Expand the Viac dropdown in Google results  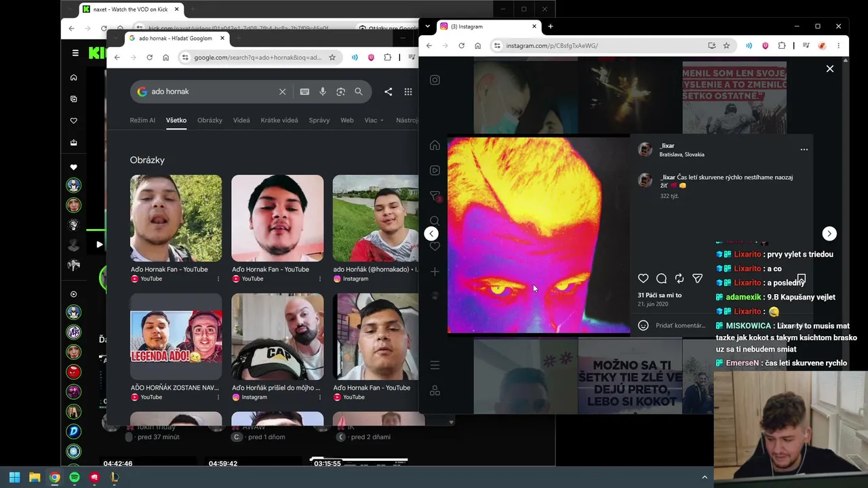[x=374, y=120]
